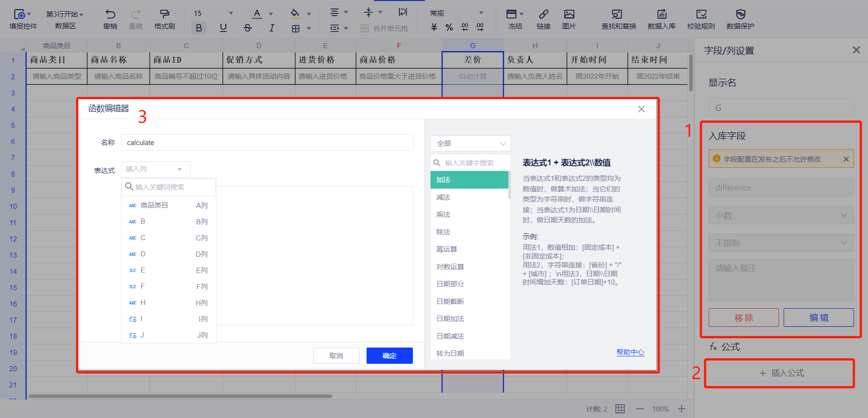868x418 pixels.
Task: Insert picture using 图片 icon
Action: pos(569,15)
